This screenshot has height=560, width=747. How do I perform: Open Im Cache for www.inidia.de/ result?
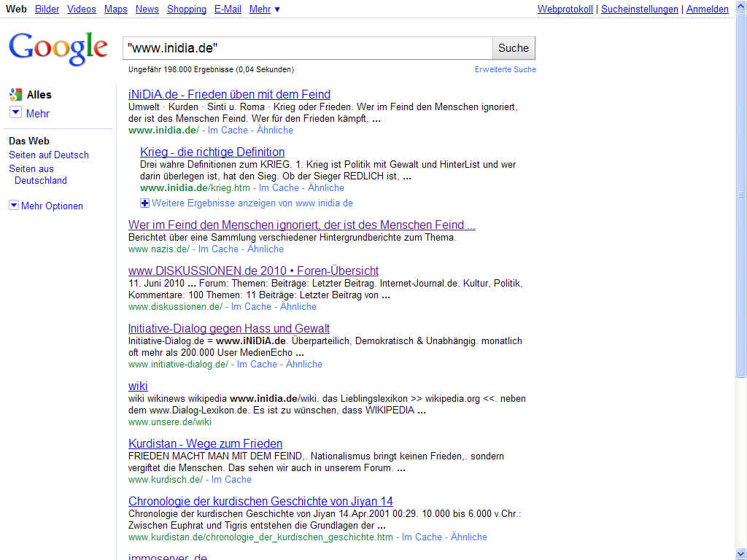(228, 130)
